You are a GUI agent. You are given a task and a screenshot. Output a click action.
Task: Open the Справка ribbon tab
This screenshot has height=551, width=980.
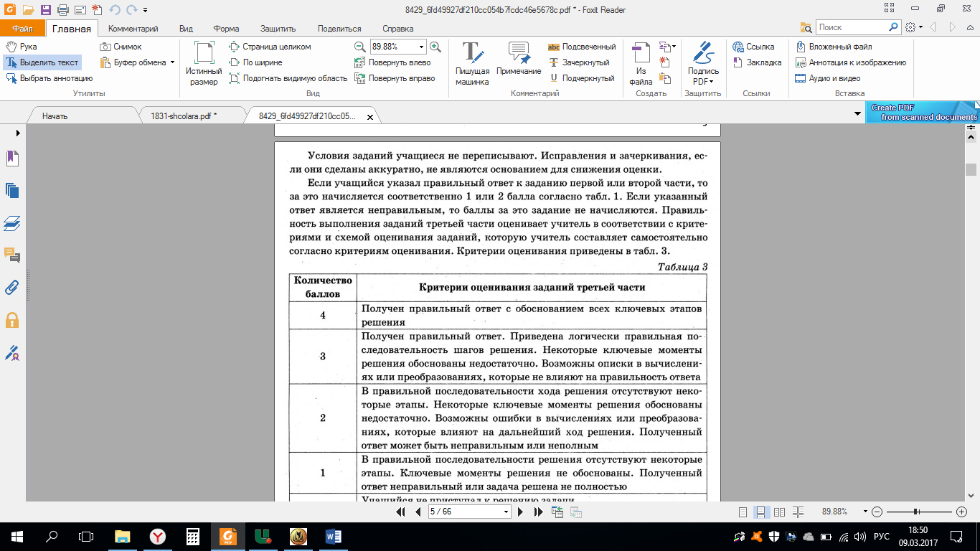[398, 29]
